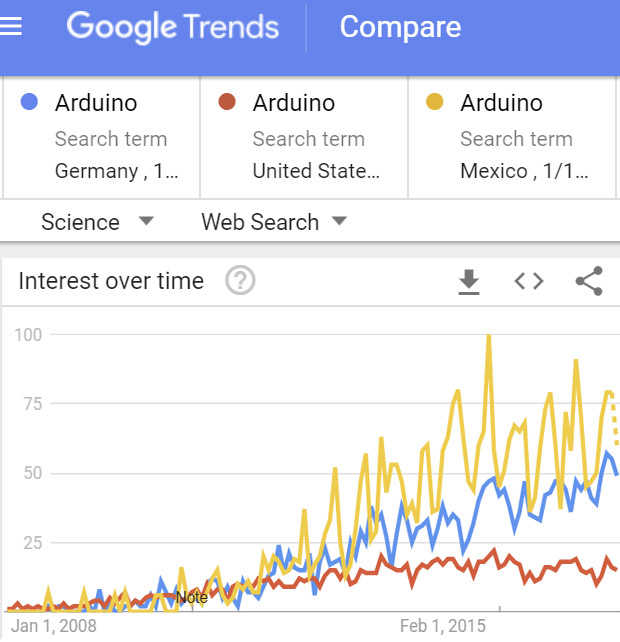
Task: Click the yellow line's highest peak at 100
Action: [x=488, y=337]
